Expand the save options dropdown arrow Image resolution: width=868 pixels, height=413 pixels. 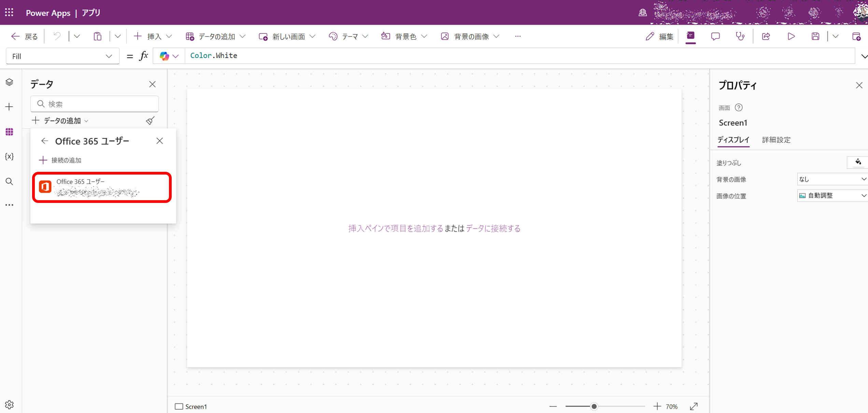tap(835, 36)
